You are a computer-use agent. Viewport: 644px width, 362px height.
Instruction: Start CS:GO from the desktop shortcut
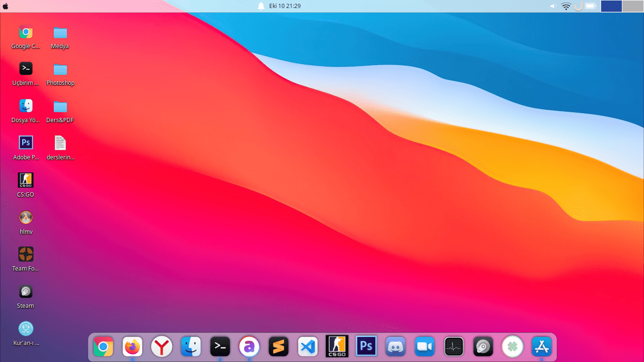(x=25, y=180)
